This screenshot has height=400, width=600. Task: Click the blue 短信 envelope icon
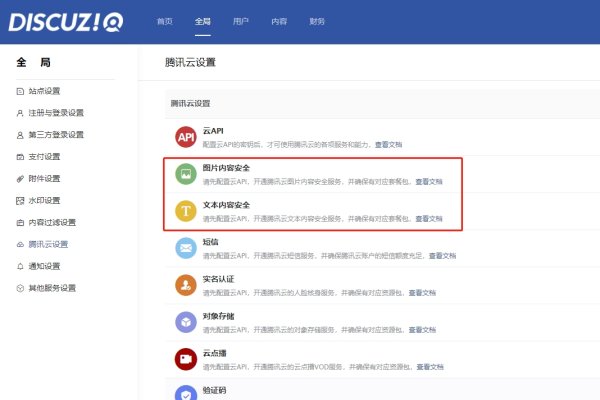(186, 248)
